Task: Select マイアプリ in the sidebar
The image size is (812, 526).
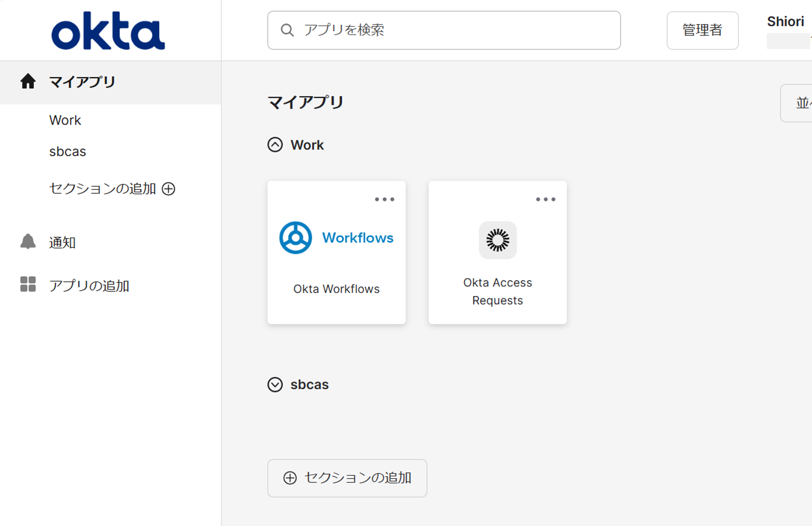Action: (x=111, y=82)
